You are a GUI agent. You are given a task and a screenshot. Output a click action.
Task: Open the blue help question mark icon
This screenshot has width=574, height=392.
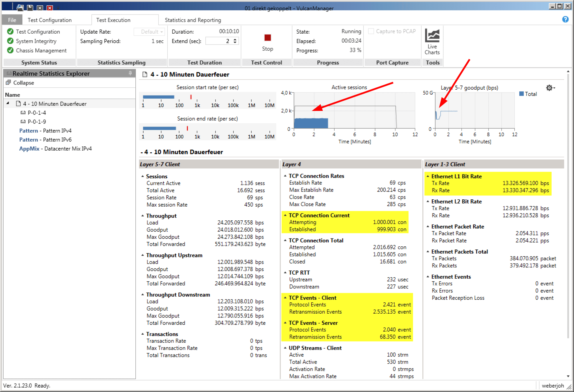click(565, 19)
